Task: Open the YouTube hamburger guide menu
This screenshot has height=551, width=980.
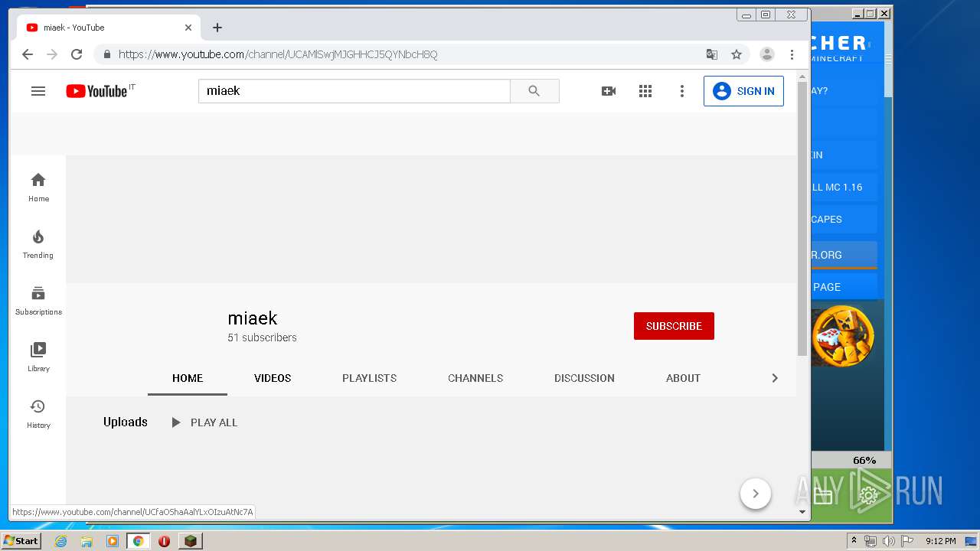Action: click(38, 91)
